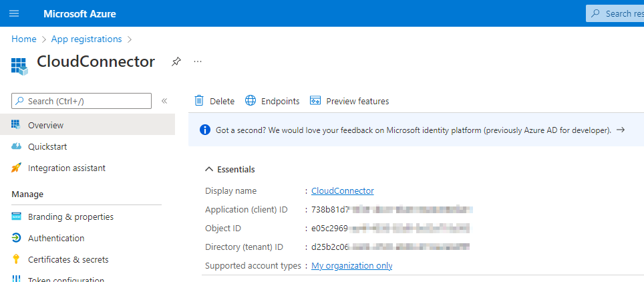This screenshot has height=282, width=644.
Task: Click the Branding & properties icon
Action: pos(17,217)
